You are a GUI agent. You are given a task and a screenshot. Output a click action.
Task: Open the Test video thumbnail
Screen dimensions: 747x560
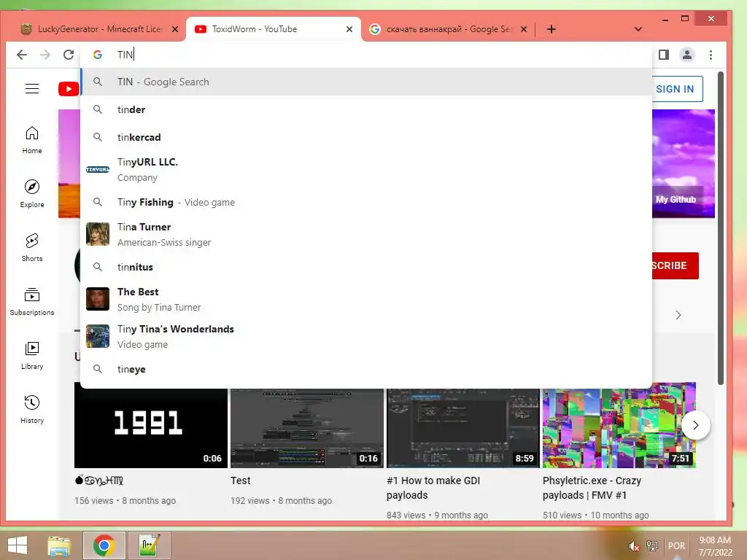(x=307, y=428)
